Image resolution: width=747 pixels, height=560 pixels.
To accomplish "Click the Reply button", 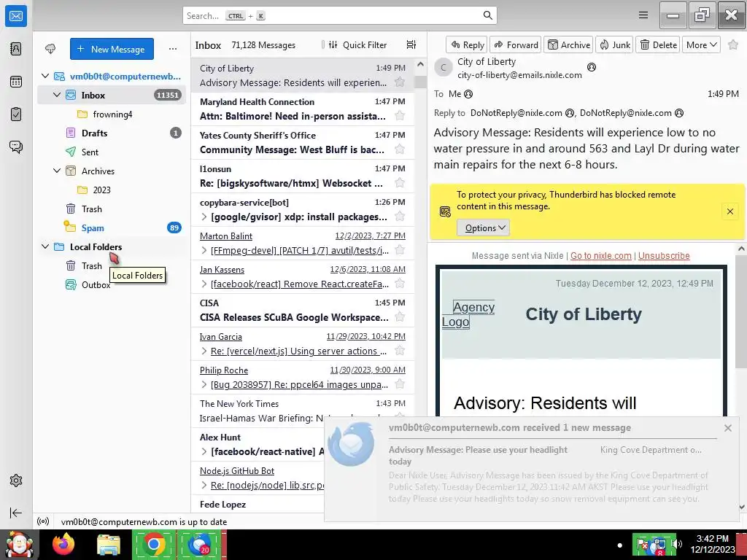I will [467, 44].
